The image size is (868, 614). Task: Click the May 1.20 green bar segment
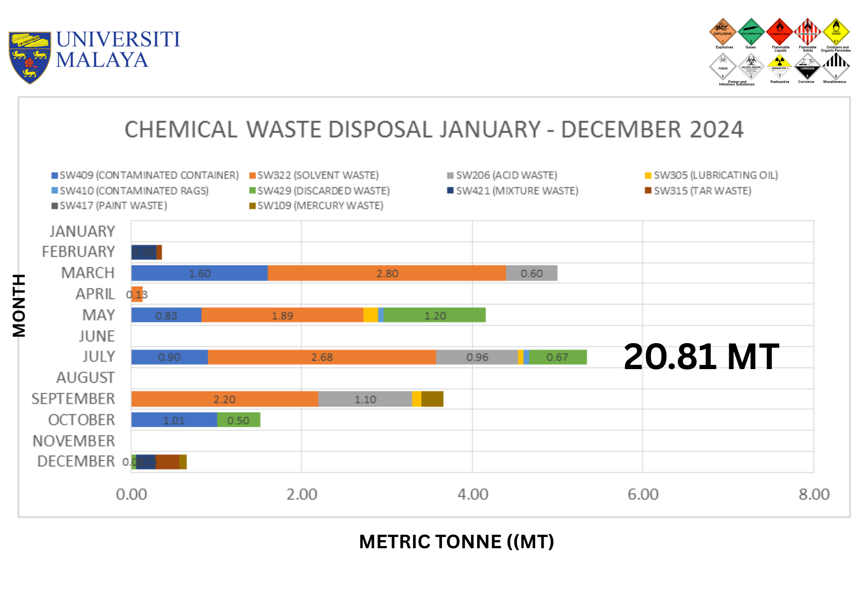(x=435, y=315)
